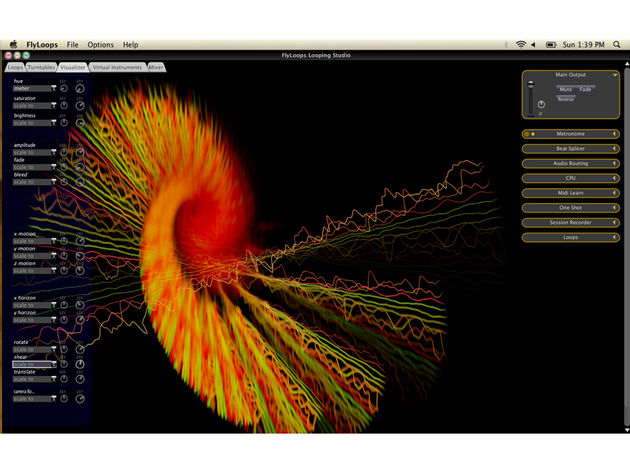Expand the CPU panel arrow
Screen dimensions: 630x473
(x=614, y=178)
